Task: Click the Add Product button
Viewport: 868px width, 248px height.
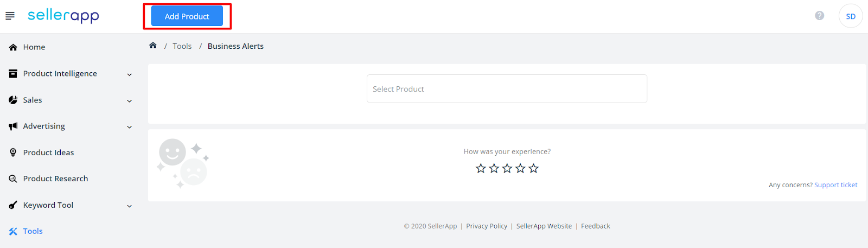Action: coord(187,16)
